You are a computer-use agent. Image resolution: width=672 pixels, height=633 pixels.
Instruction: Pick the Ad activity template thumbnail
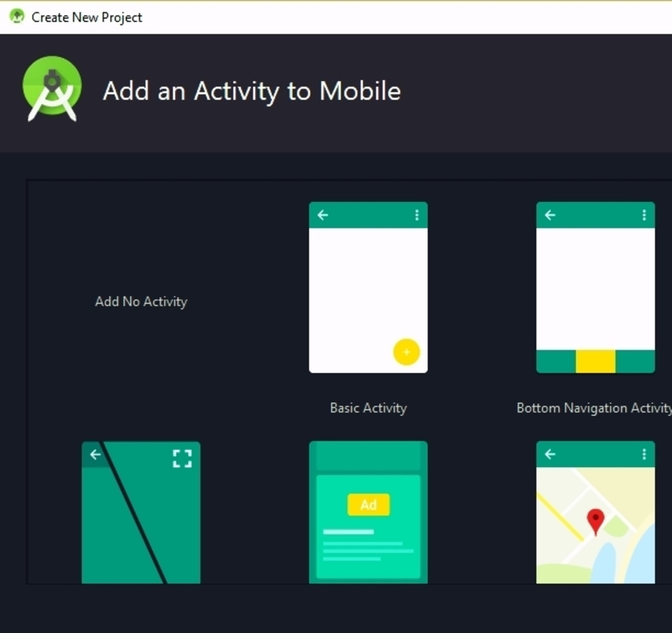(368, 512)
